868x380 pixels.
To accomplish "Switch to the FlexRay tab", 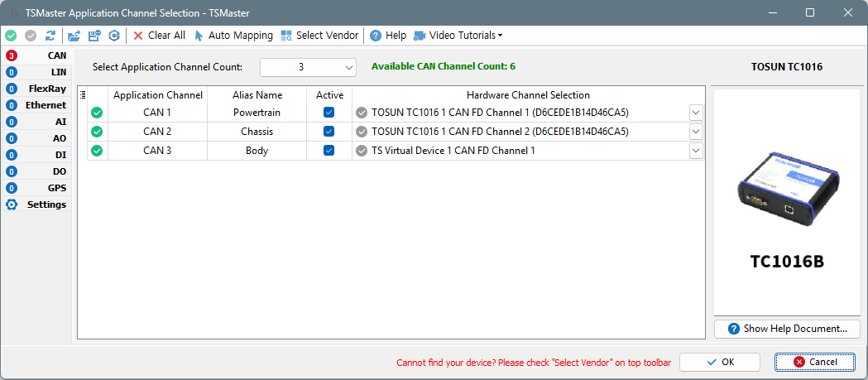I will point(36,89).
